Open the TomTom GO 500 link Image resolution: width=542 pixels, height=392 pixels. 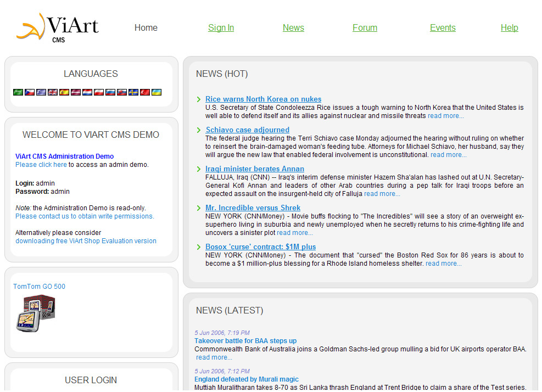(x=39, y=287)
